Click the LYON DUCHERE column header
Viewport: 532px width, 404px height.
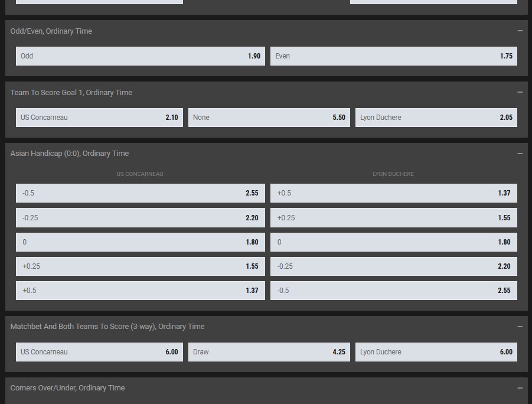393,174
